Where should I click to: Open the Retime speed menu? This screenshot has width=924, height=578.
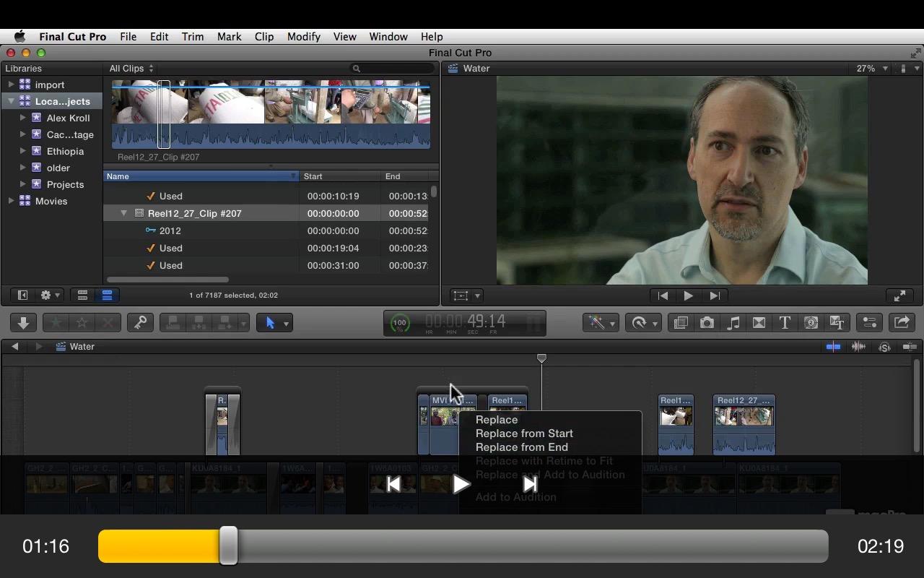point(642,323)
